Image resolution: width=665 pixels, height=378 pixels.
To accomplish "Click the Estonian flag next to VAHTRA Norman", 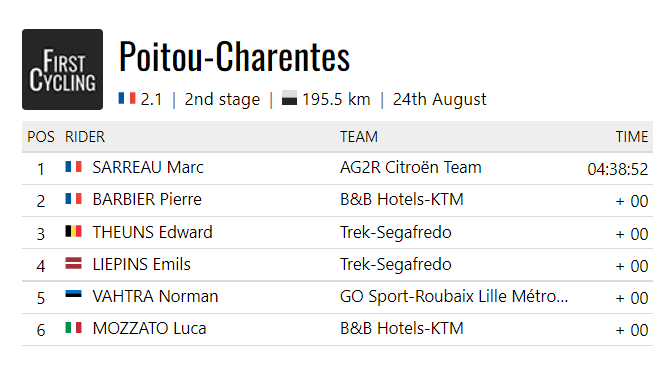I will click(73, 295).
